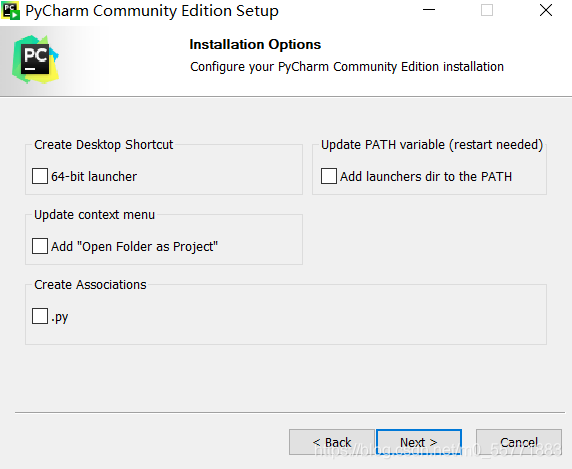Close the setup window with the X
Screen dimensions: 572x469
coord(545,10)
